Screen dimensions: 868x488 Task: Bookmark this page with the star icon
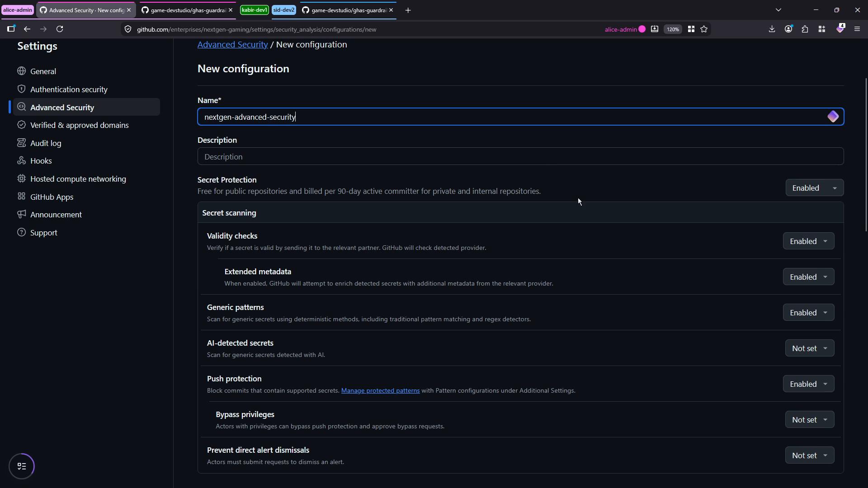[704, 29]
